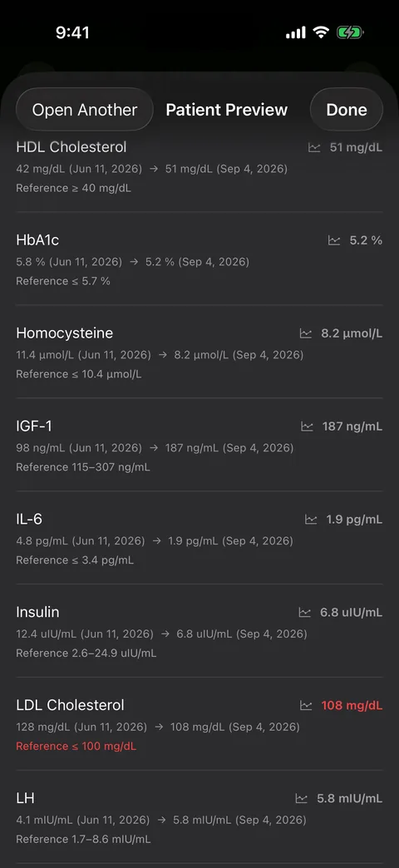Open the Insulin trend chart icon

tap(305, 613)
